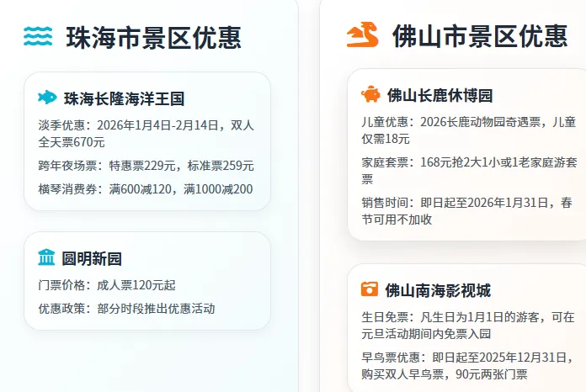This screenshot has height=392, width=586.
Task: Click the fish icon next to 珠海长隆海洋王国
Action: 47,98
